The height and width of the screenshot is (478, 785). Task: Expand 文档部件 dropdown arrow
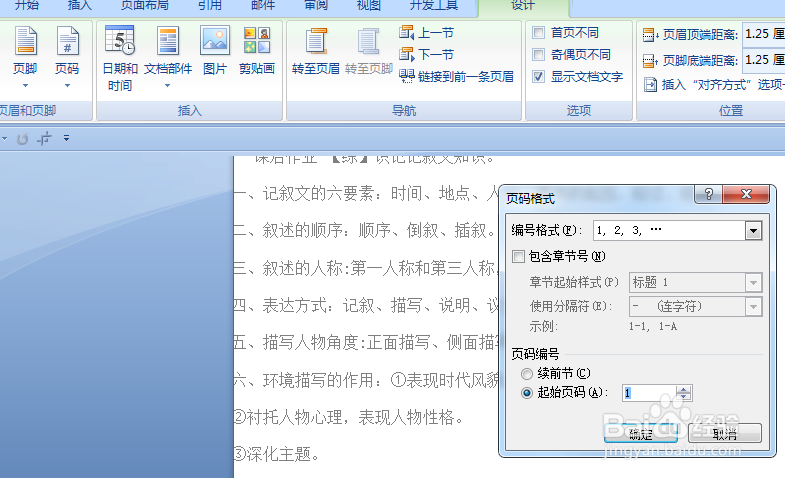pyautogui.click(x=168, y=86)
